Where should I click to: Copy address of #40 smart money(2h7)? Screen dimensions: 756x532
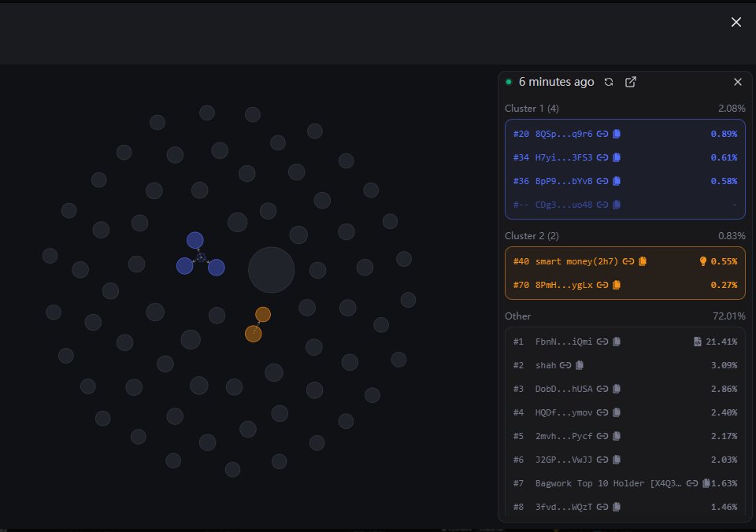643,261
